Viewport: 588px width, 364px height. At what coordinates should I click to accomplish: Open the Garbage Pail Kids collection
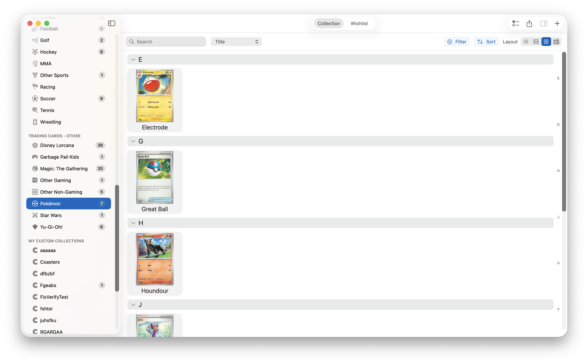60,157
